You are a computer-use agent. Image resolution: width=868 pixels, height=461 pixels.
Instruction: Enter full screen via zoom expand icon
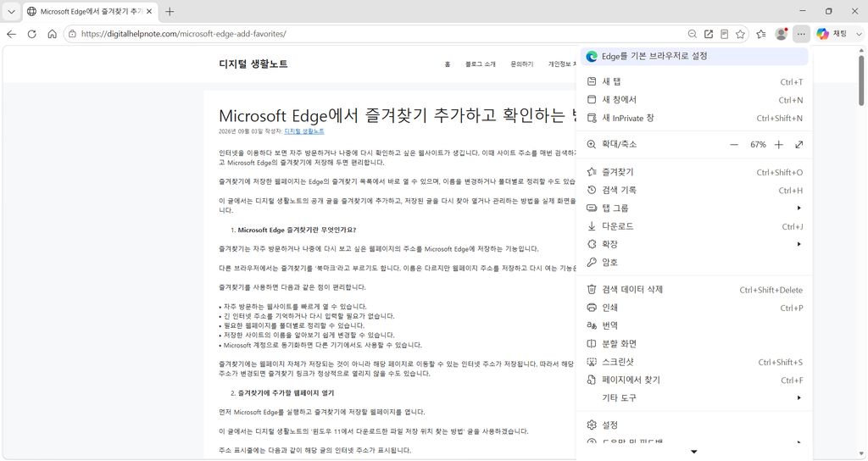[x=798, y=144]
